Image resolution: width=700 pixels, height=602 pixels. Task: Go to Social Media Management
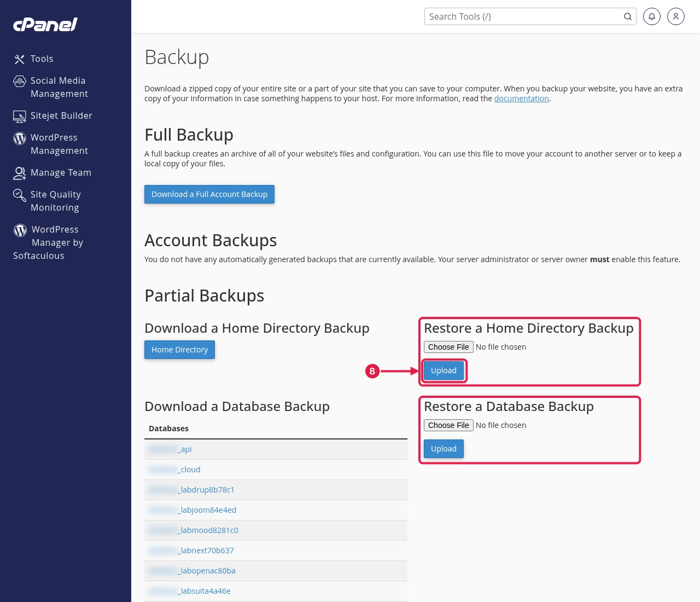click(x=59, y=87)
